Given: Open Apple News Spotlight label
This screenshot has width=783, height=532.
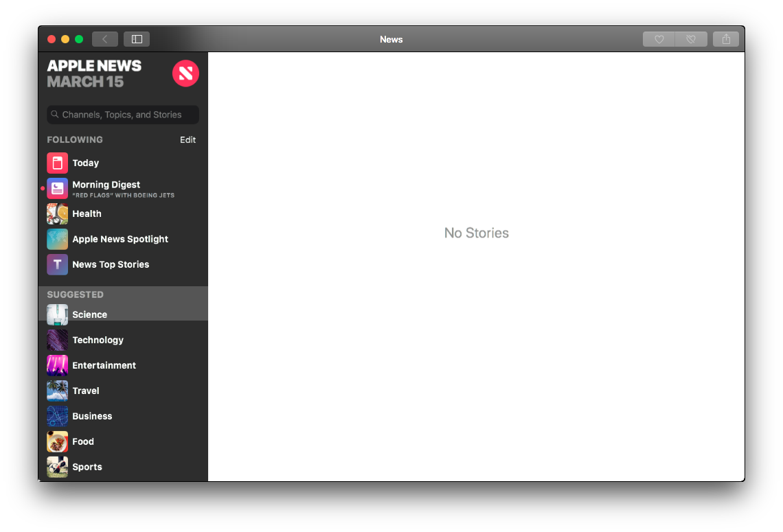Looking at the screenshot, I should (120, 239).
